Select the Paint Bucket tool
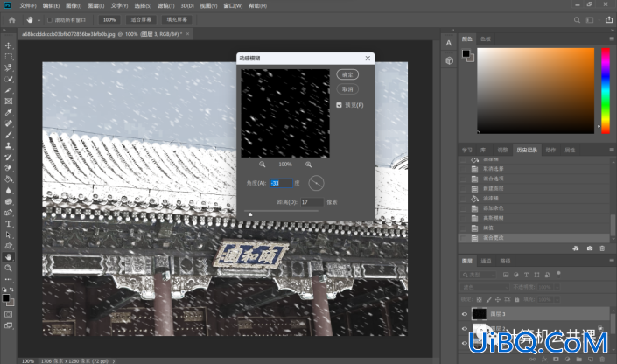617x364 pixels. pos(8,179)
